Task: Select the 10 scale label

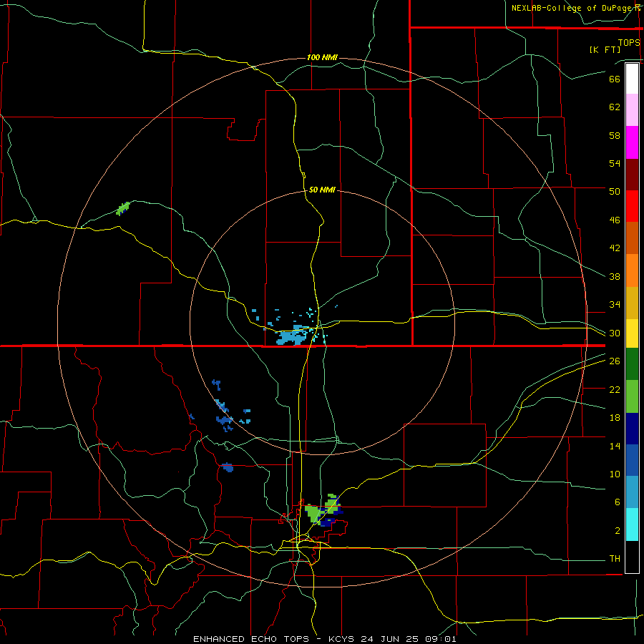Action: pos(615,474)
